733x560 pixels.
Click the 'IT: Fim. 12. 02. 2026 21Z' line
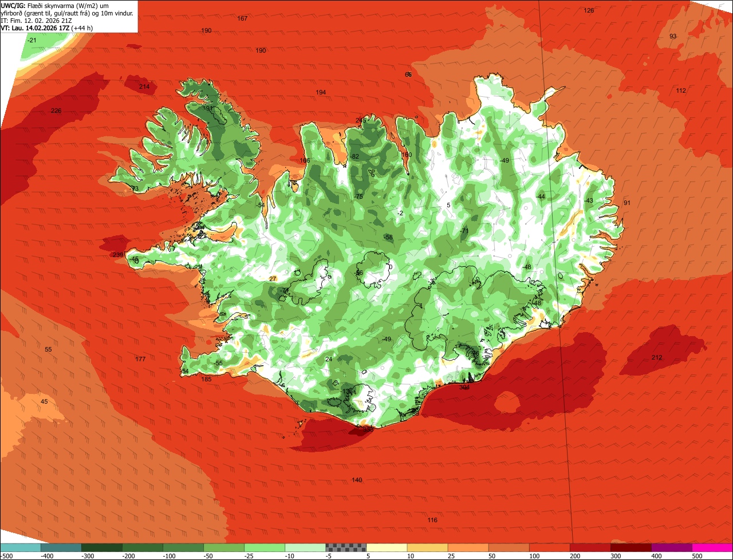click(36, 20)
